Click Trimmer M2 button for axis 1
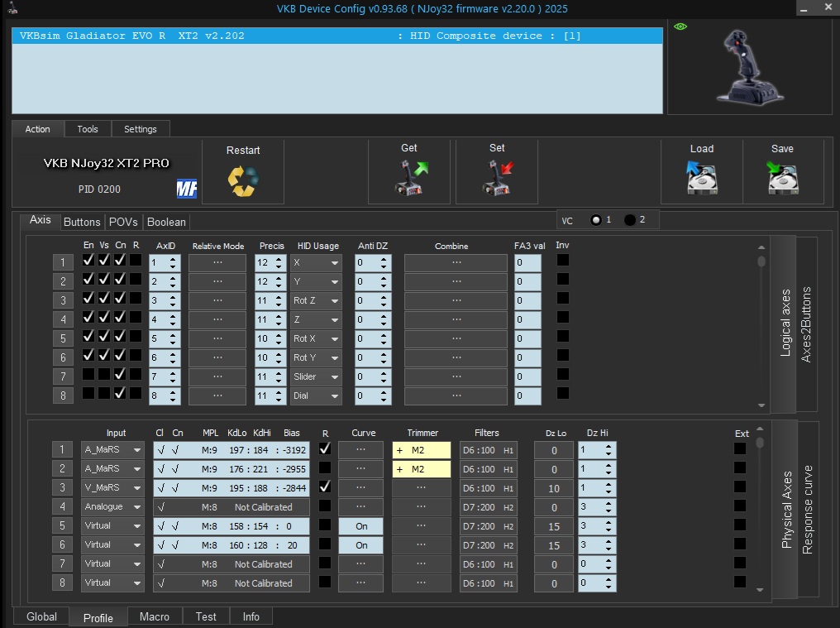 (x=421, y=450)
